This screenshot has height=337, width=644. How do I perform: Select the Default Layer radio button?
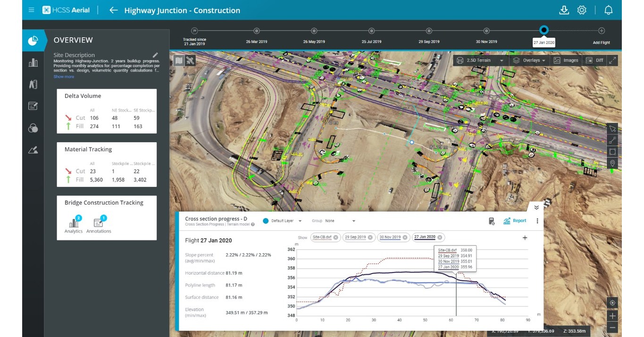pos(266,221)
